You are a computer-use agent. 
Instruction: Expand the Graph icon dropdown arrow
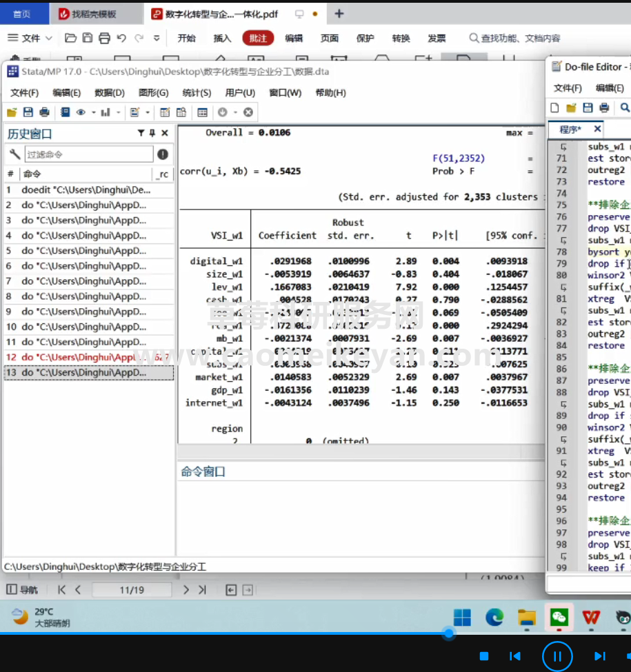(x=118, y=113)
